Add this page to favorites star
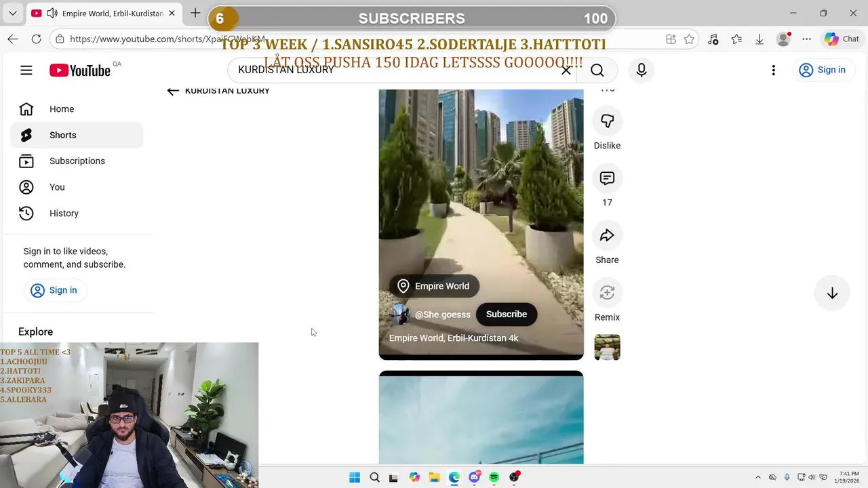The image size is (868, 488). coord(689,39)
